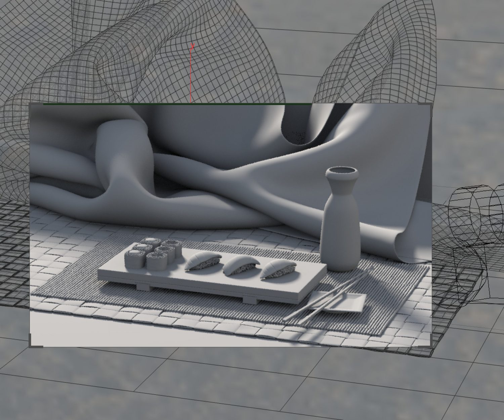Click the bottom-right render region corner handle
Viewport: 504px width, 420px height.
[x=428, y=343]
